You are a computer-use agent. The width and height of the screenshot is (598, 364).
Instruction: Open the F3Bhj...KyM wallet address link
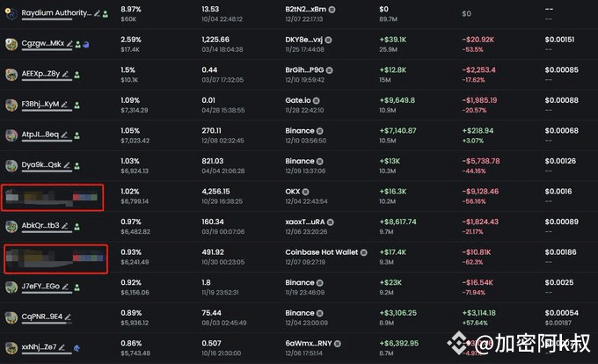(x=40, y=104)
